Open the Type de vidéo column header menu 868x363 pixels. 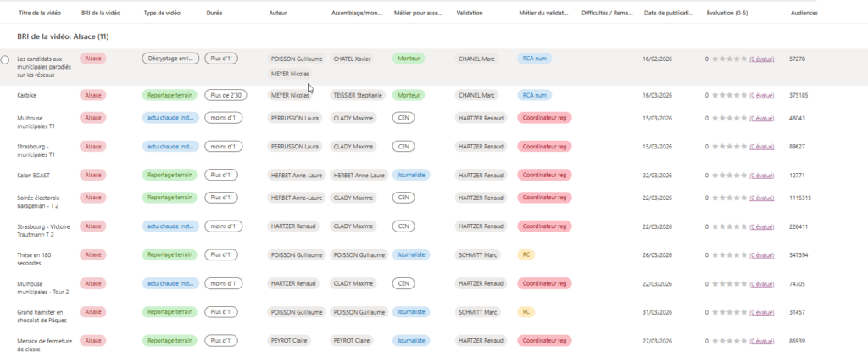(x=161, y=14)
